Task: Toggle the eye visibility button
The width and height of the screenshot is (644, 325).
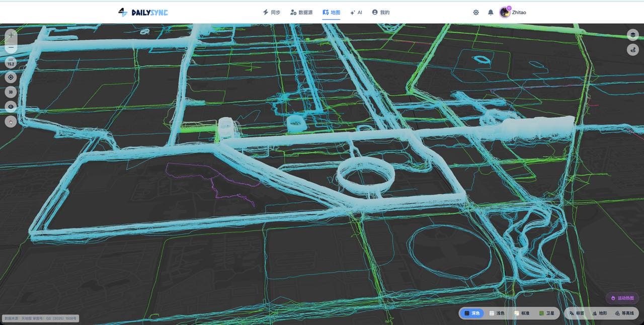Action: pos(11,107)
